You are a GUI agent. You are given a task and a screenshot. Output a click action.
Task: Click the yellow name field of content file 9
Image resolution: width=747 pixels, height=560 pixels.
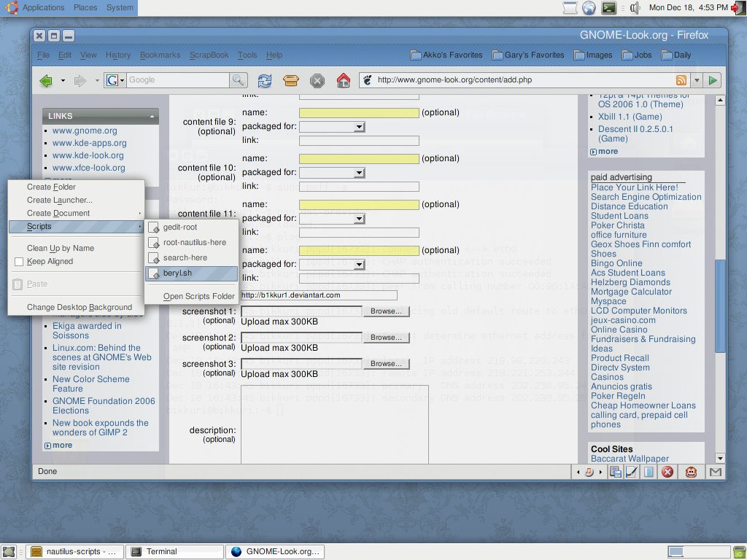[359, 113]
